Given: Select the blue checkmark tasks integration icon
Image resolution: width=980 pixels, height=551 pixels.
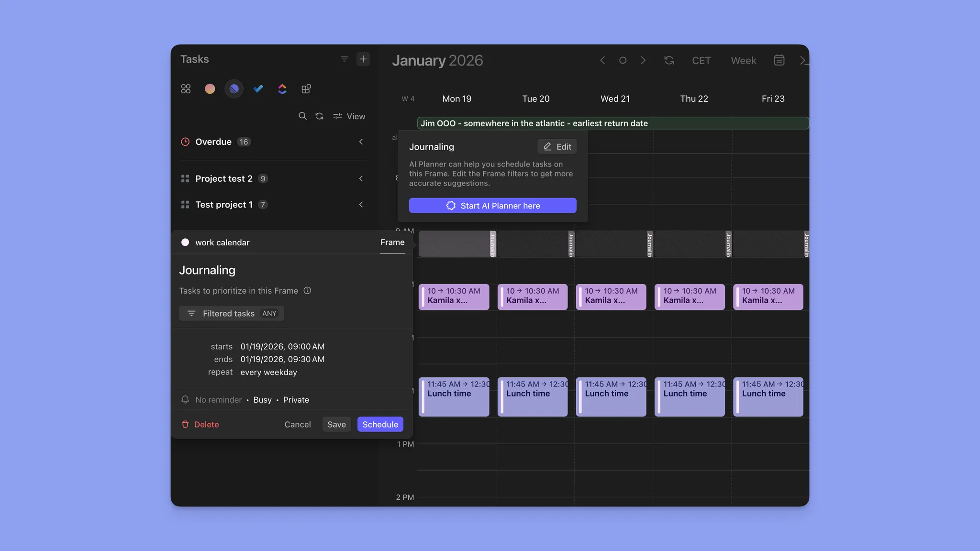Looking at the screenshot, I should coord(258,89).
